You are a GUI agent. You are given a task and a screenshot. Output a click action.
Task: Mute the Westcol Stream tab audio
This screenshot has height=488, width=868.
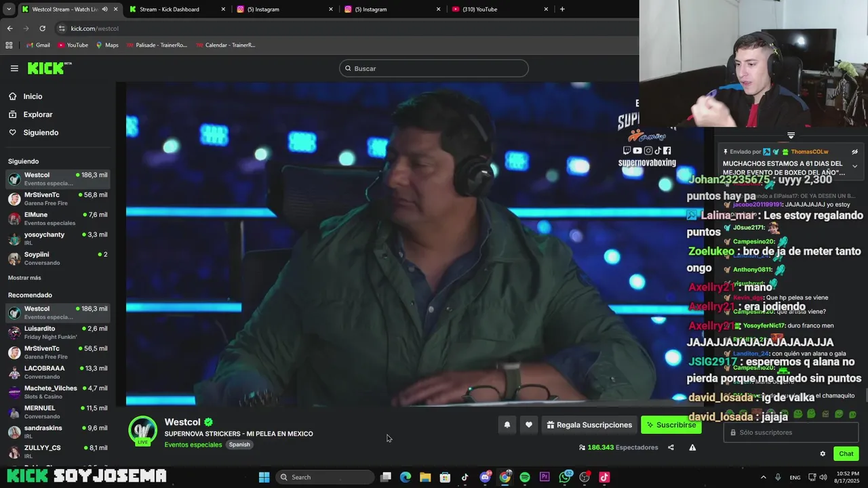click(104, 9)
